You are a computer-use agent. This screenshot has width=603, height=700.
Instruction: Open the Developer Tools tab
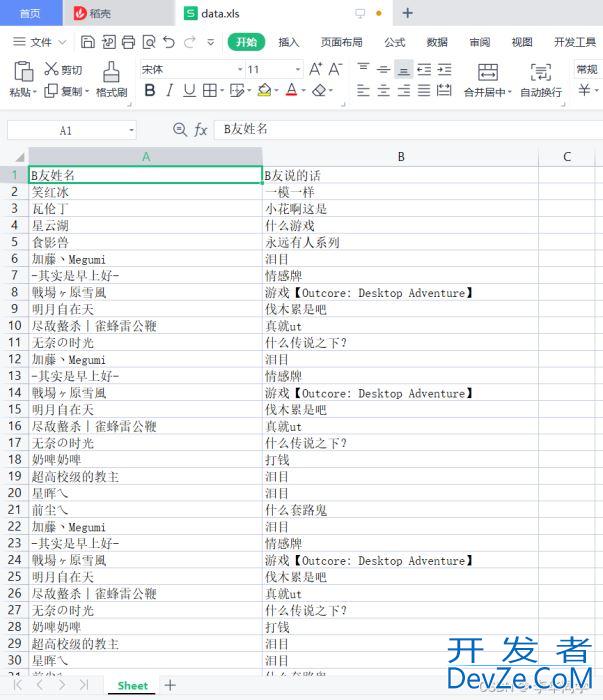[x=575, y=42]
